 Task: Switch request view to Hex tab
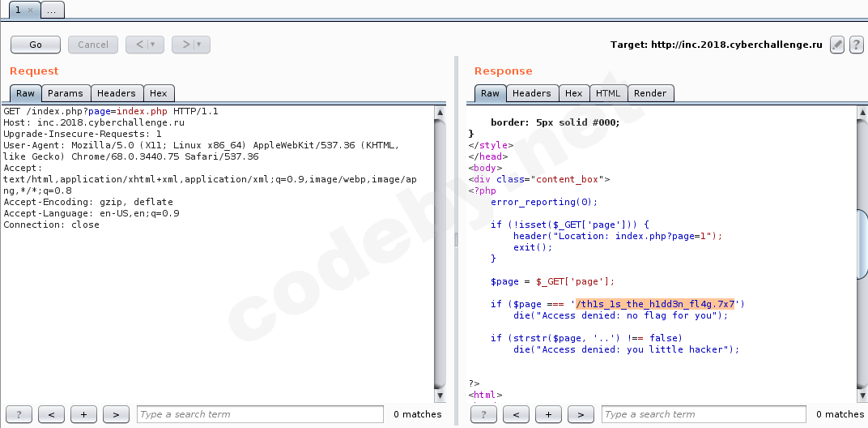pos(159,93)
